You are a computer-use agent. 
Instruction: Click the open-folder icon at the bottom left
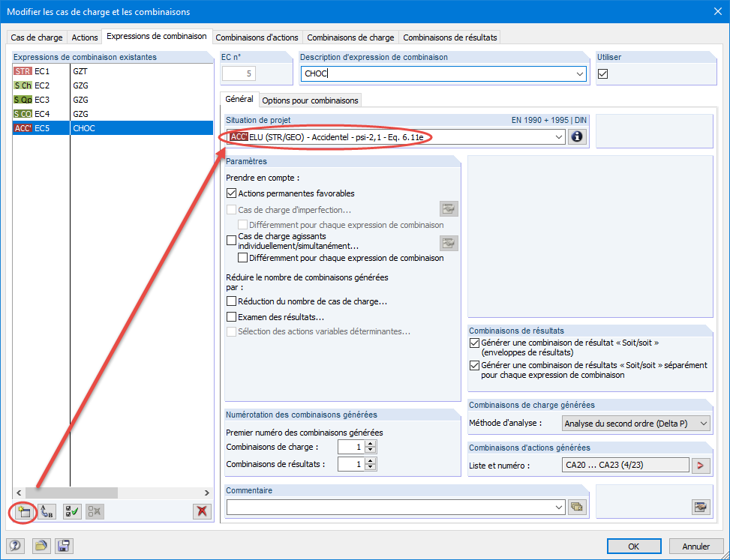coord(41,546)
